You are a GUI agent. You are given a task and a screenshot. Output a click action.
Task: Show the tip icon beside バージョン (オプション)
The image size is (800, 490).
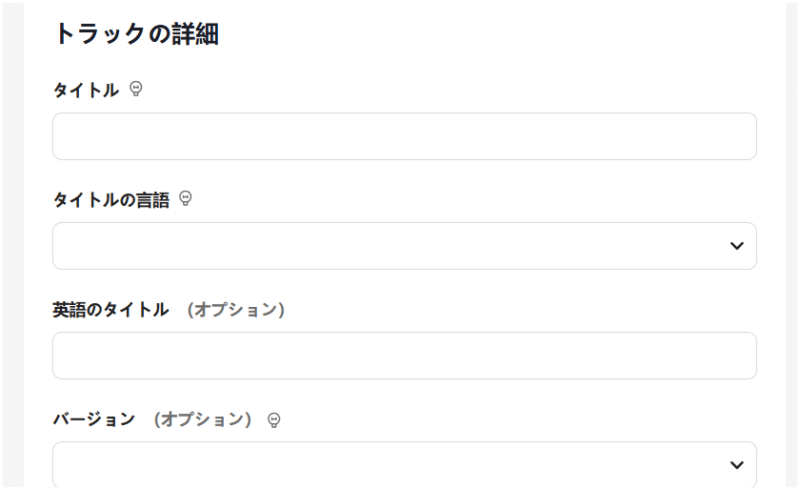[x=274, y=420]
